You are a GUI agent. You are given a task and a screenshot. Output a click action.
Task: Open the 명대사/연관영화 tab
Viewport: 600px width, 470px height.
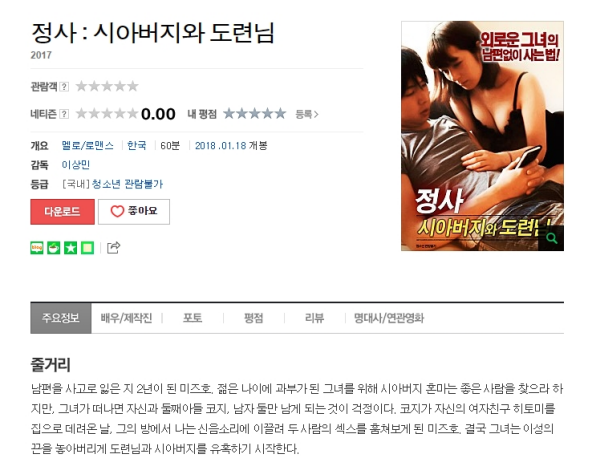[389, 318]
